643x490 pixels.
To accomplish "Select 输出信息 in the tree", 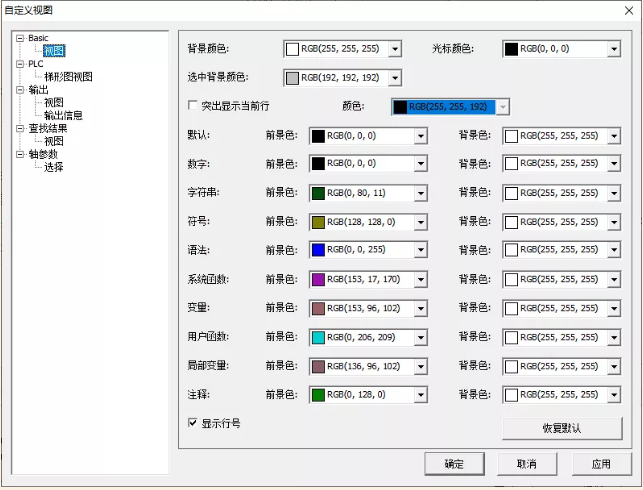I will pyautogui.click(x=63, y=115).
